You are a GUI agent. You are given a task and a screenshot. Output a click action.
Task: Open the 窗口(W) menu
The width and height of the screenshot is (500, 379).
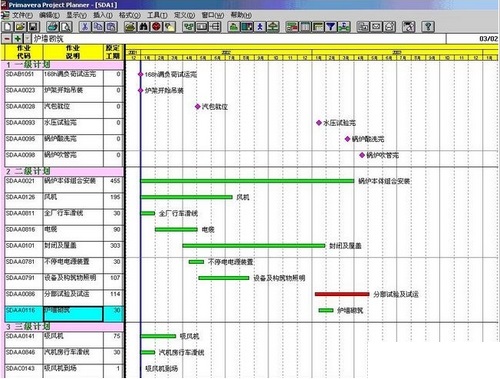click(213, 15)
